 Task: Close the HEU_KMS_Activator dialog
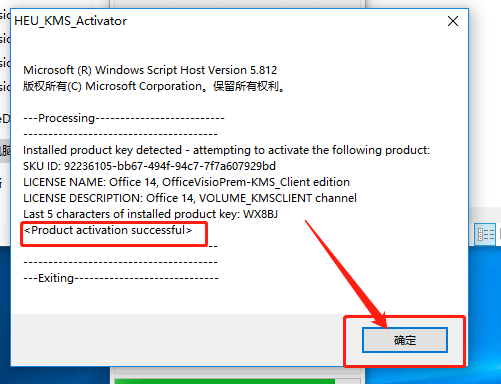pyautogui.click(x=453, y=21)
